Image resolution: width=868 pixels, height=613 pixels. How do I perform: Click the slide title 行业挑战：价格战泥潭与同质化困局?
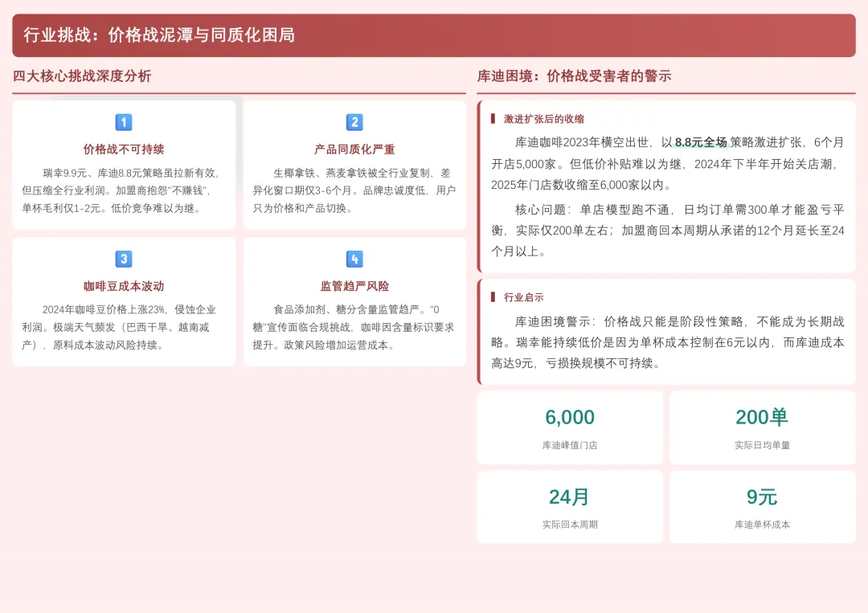(159, 35)
